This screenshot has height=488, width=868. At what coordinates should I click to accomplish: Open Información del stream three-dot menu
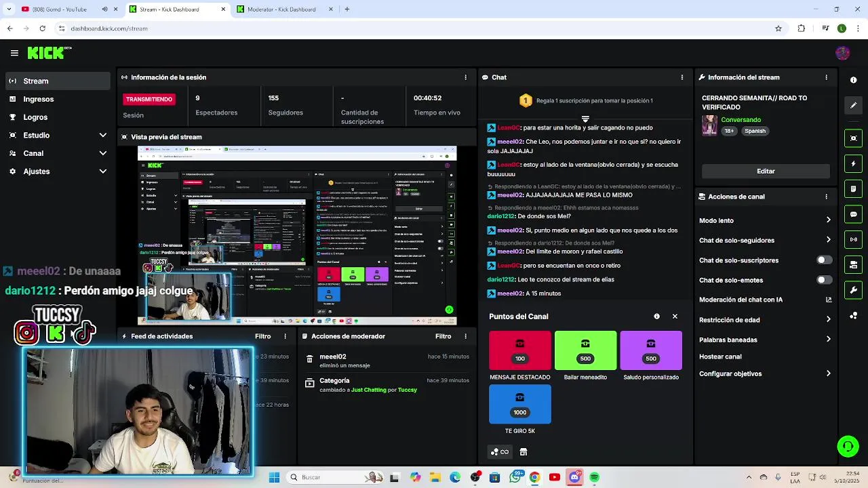tap(826, 77)
